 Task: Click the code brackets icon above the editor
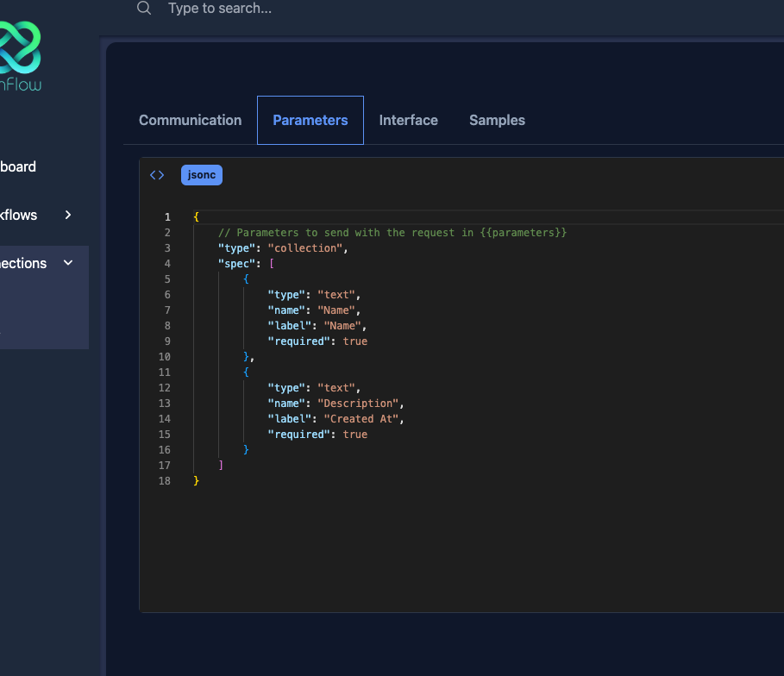click(x=157, y=175)
